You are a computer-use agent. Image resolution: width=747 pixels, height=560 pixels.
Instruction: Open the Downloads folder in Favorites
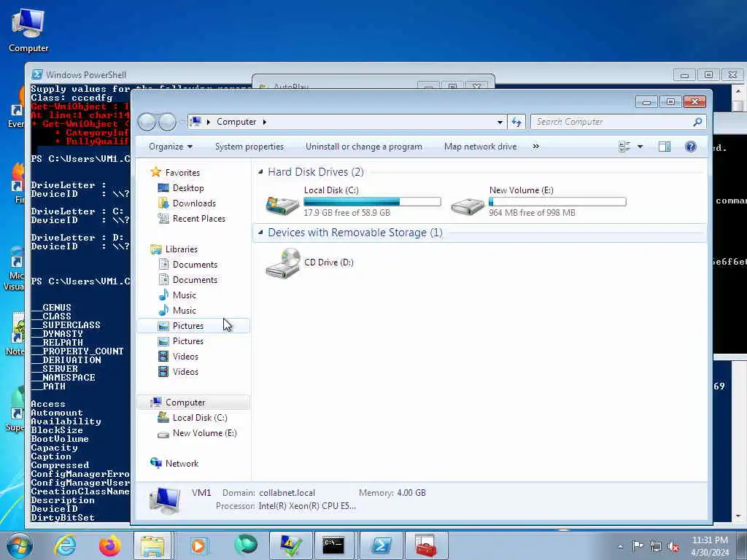coord(194,203)
